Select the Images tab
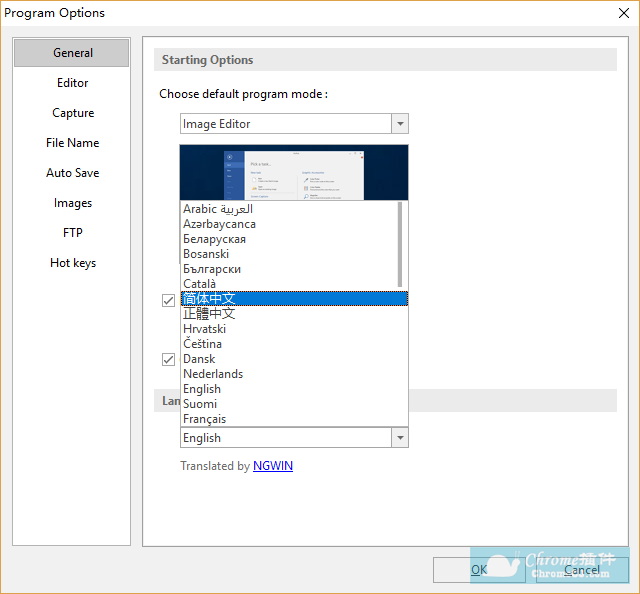The height and width of the screenshot is (594, 640). 72,203
